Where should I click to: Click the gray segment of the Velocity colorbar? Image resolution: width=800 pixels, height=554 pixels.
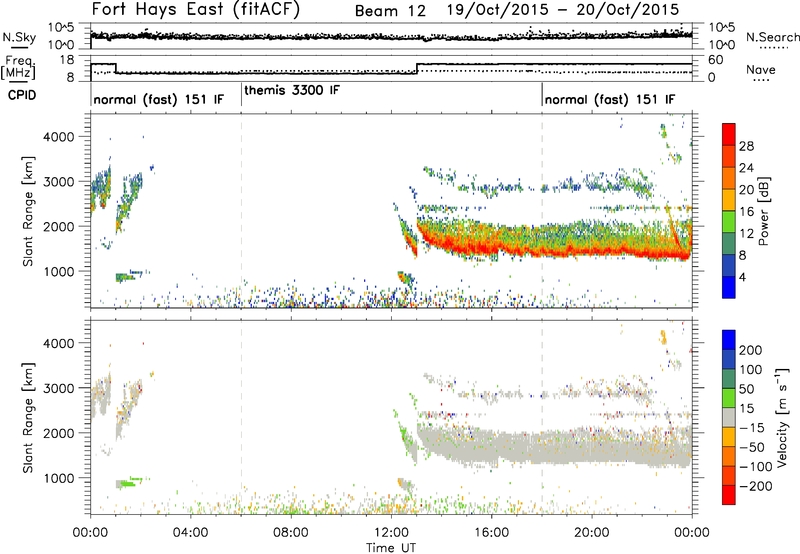[x=729, y=417]
